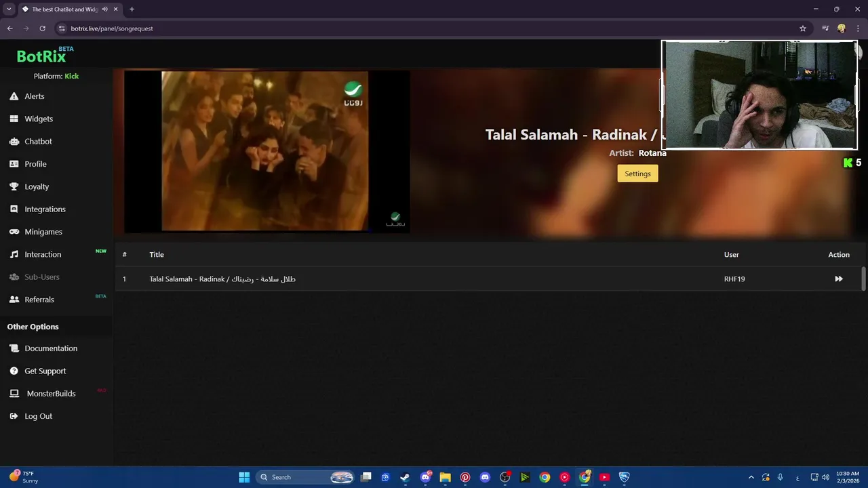868x488 pixels.
Task: Click the page vertical scrollbar
Action: [863, 279]
